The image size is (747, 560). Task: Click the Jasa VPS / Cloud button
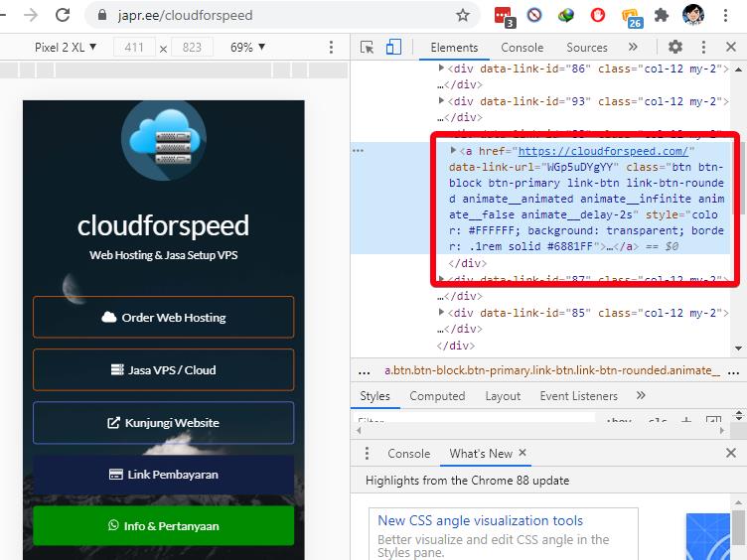click(163, 370)
